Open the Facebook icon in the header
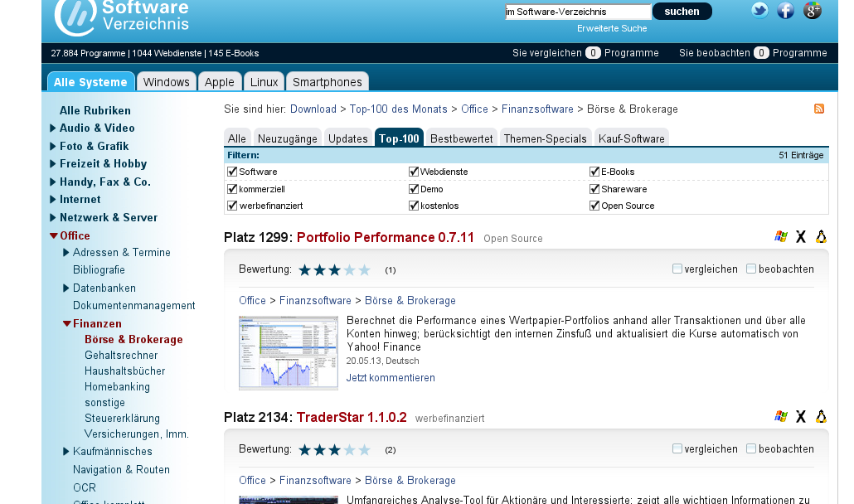The width and height of the screenshot is (854, 504). pyautogui.click(x=785, y=10)
